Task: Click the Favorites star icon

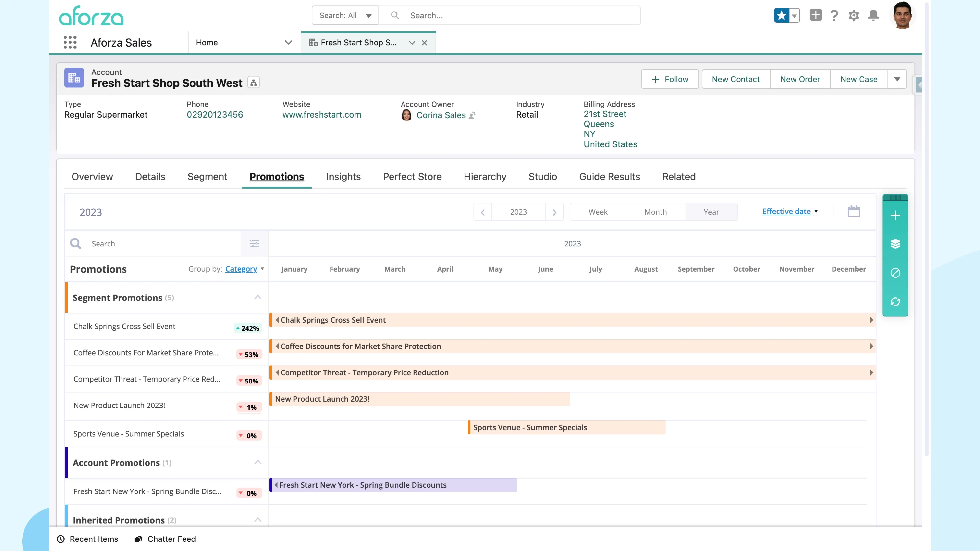Action: [781, 16]
